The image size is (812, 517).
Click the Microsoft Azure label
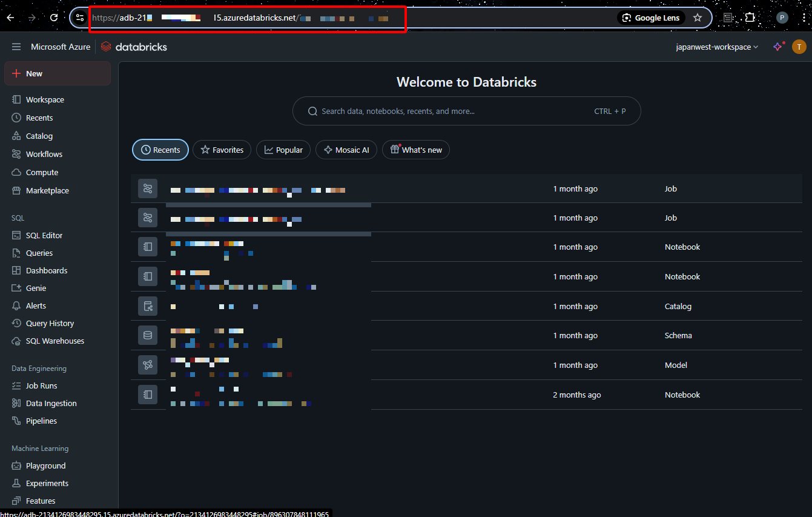click(61, 47)
